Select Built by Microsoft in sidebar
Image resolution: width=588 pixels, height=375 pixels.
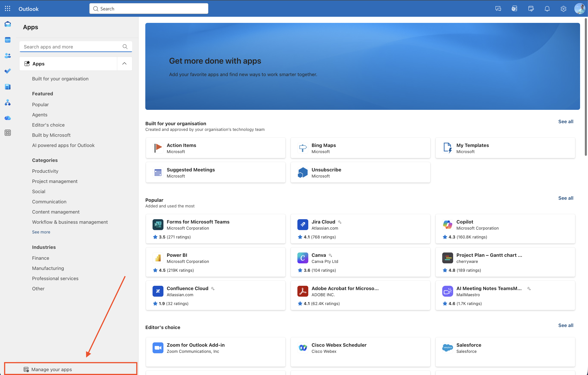51,135
